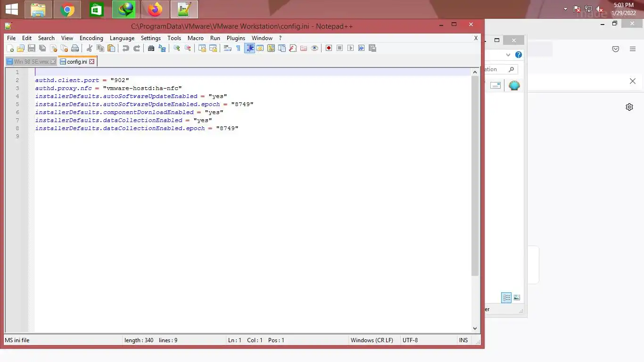Click the editor scrollbar down arrow
This screenshot has height=362, width=644.
click(x=475, y=329)
